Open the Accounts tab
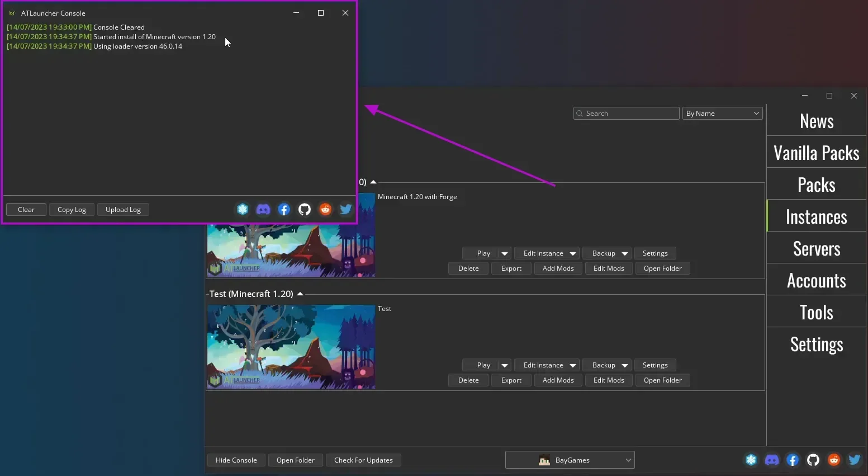The height and width of the screenshot is (476, 868). 817,280
